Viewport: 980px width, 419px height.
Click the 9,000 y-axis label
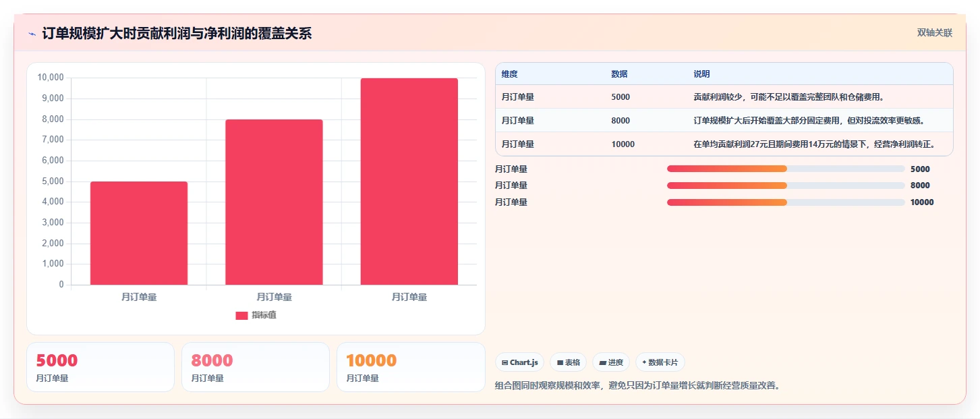[53, 99]
